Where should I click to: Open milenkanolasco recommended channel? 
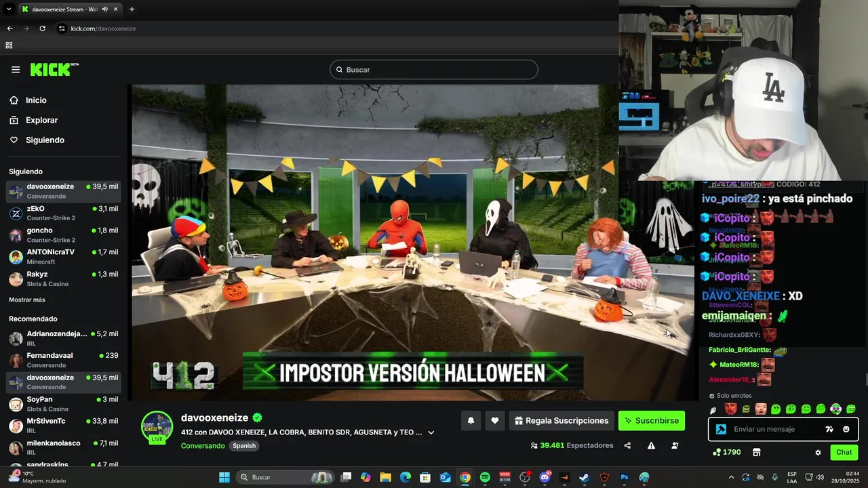coord(64,447)
